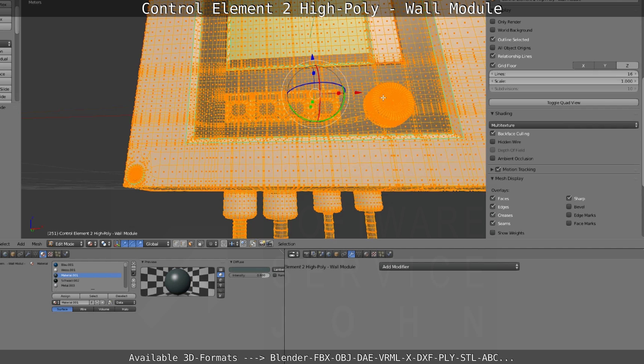This screenshot has width=644, height=364.
Task: Open Material sphere tab in left properties editor
Action: [43, 254]
